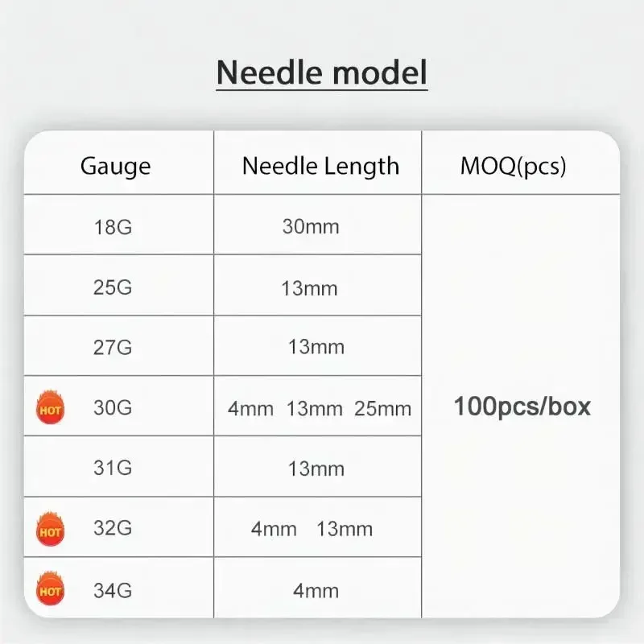Screen dimensions: 644x644
Task: Pick 13mm length in the 32G row
Action: pos(345,529)
